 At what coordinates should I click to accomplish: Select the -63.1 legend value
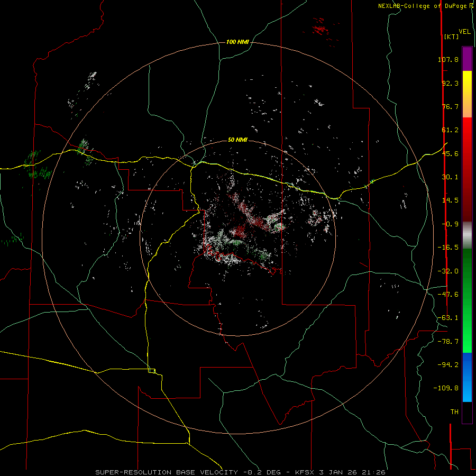coord(448,318)
